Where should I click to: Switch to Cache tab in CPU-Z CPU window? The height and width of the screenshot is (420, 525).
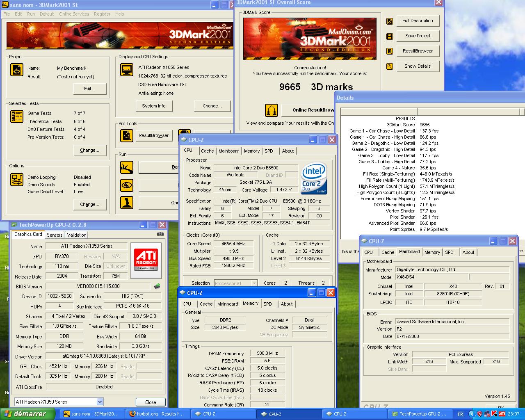click(208, 151)
